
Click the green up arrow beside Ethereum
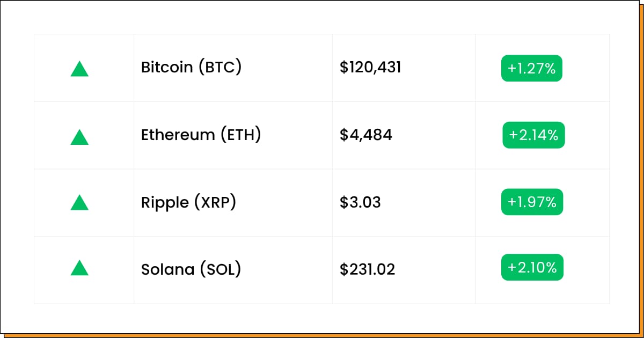[79, 137]
